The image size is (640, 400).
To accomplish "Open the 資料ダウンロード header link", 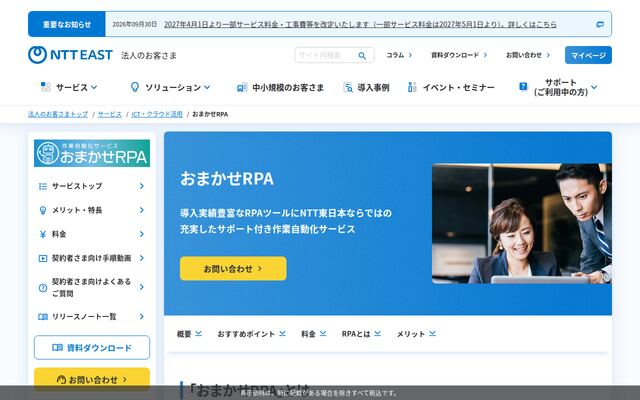I will click(459, 55).
